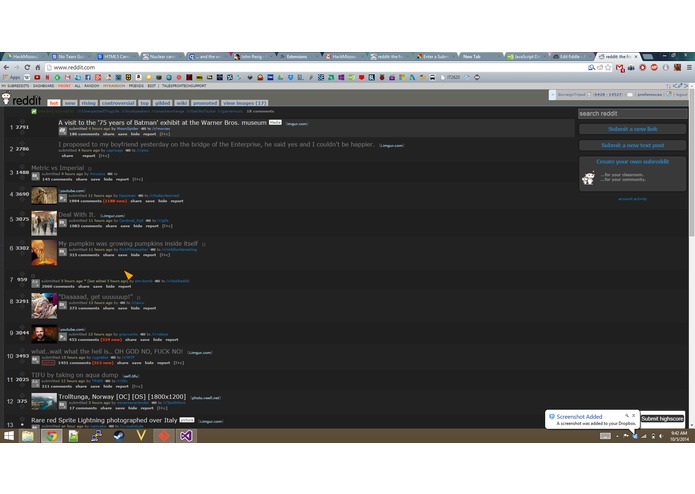The width and height of the screenshot is (695, 494).
Task: Open the pumpkin post thumbnail
Action: coord(44,252)
